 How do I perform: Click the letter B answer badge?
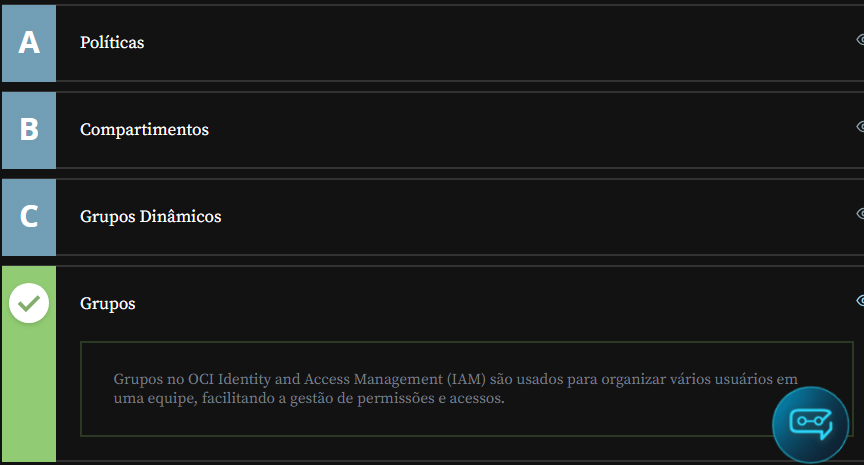28,130
